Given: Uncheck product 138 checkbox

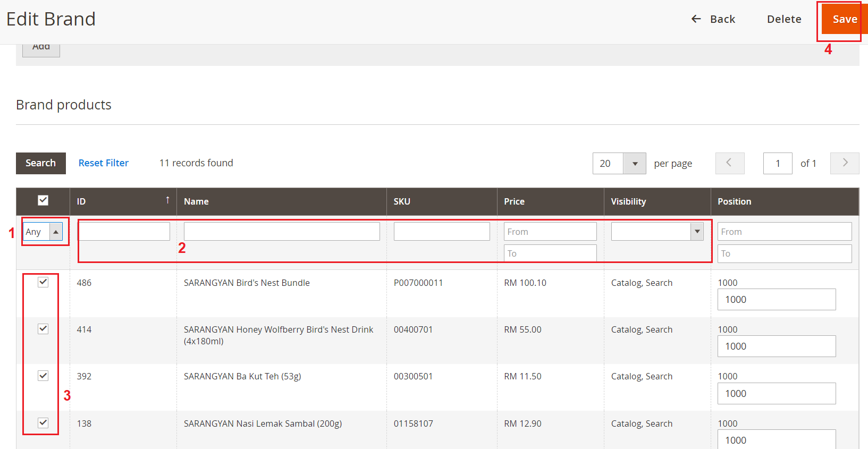Looking at the screenshot, I should click(43, 423).
